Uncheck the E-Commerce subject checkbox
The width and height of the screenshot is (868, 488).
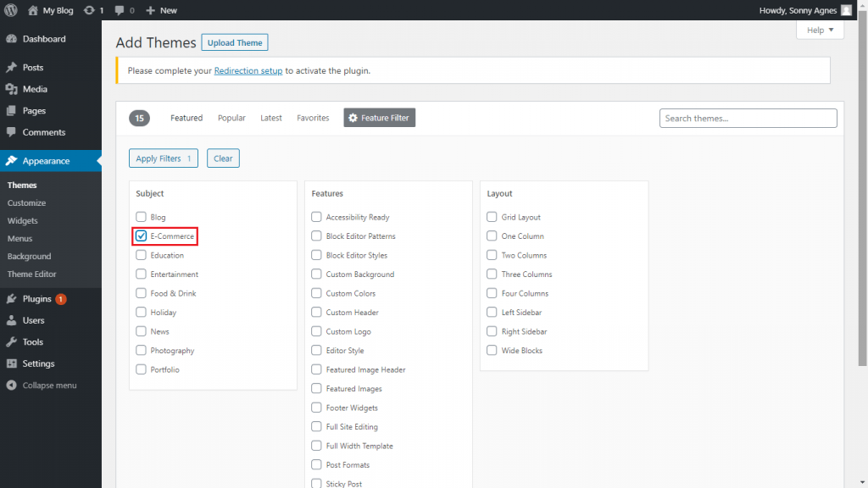click(x=142, y=236)
